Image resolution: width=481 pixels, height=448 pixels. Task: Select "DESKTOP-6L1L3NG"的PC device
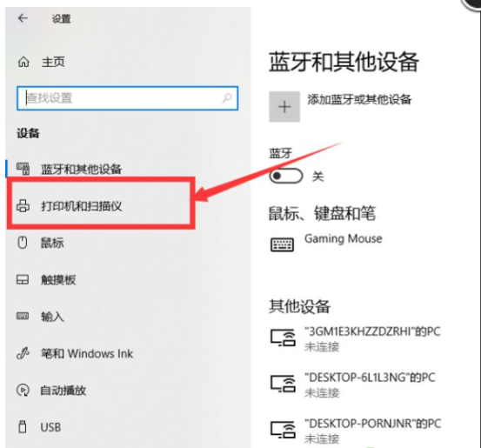coord(370,378)
